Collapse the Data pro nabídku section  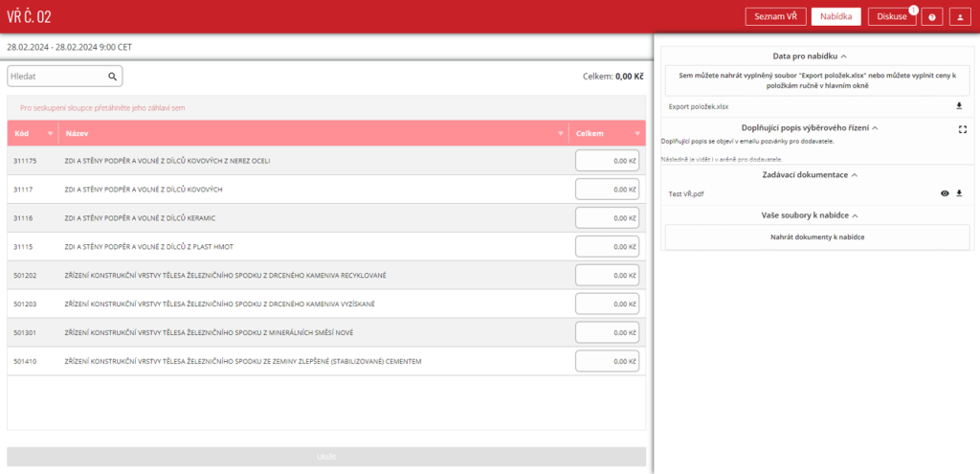pos(844,56)
